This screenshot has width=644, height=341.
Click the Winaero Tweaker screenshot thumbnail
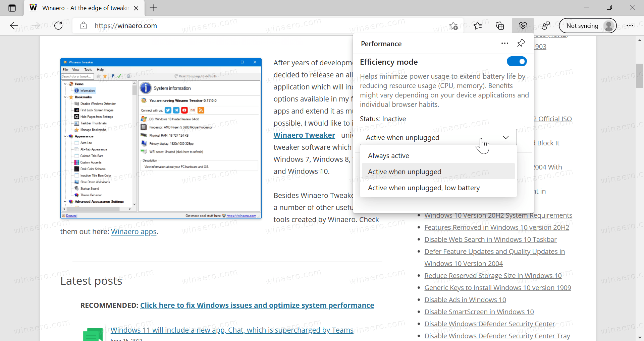tap(161, 138)
